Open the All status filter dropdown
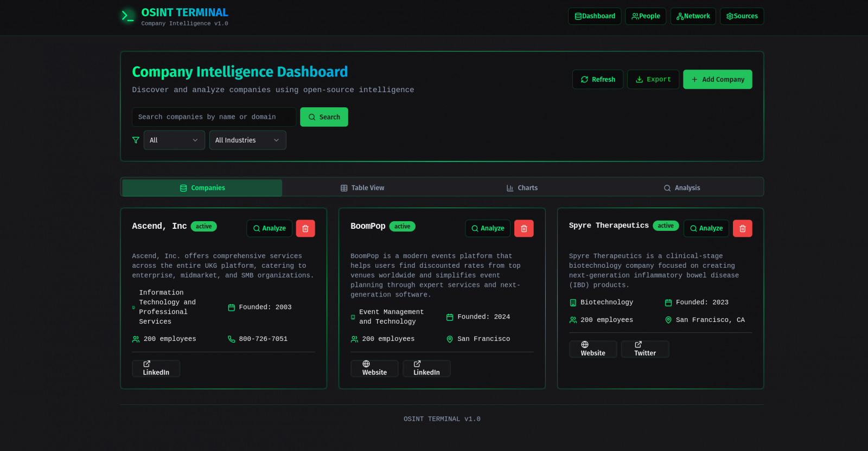Screen dimensions: 868x451 [x=174, y=140]
